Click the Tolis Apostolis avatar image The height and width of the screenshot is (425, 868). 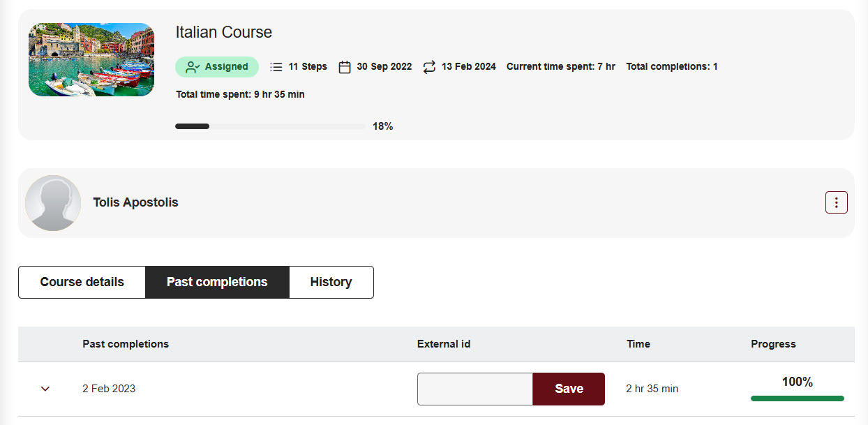[53, 203]
